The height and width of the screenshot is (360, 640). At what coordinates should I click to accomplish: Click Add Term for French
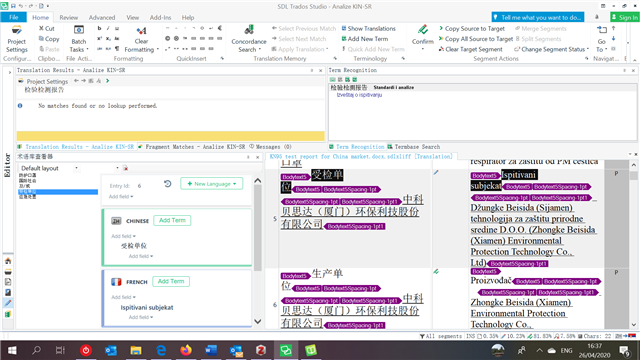point(171,281)
